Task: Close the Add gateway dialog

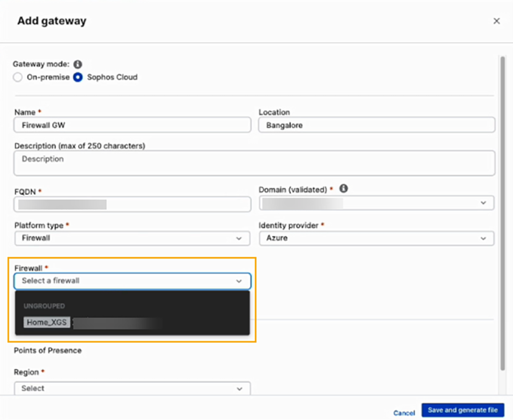Action: [x=496, y=21]
